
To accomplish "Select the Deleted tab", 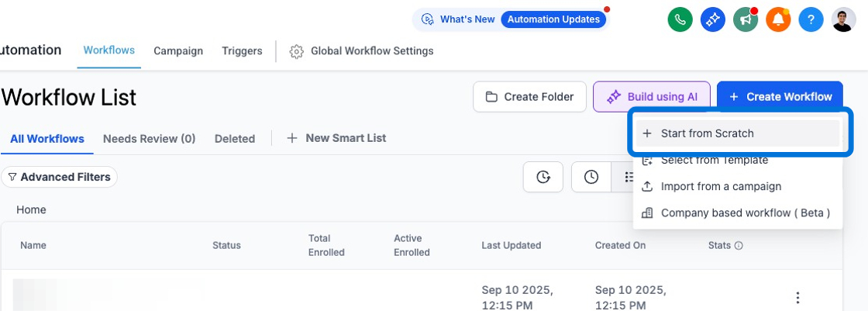I will 235,139.
